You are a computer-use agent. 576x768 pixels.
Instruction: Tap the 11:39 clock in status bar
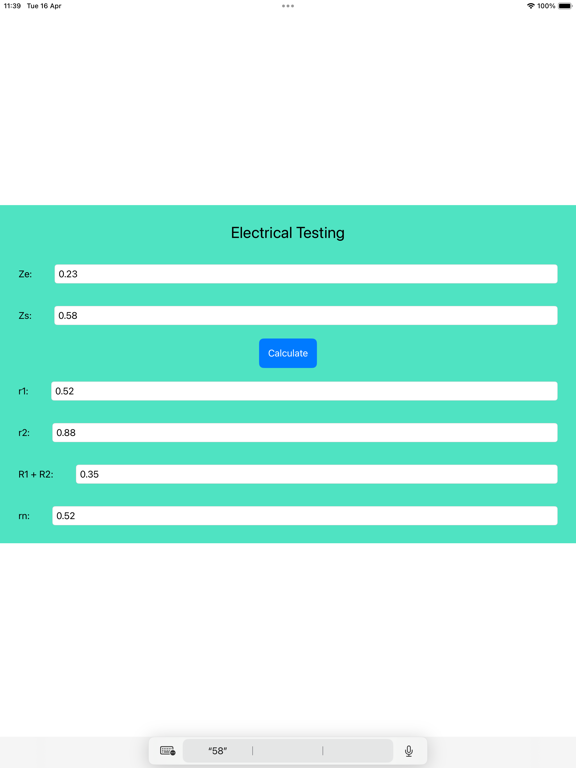(12, 6)
